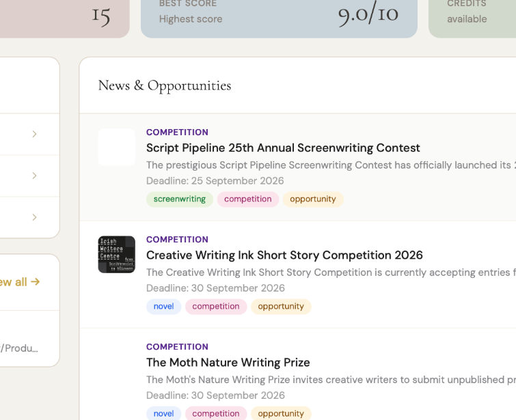Click the Script Pipeline description text
This screenshot has width=516, height=420.
(x=331, y=165)
